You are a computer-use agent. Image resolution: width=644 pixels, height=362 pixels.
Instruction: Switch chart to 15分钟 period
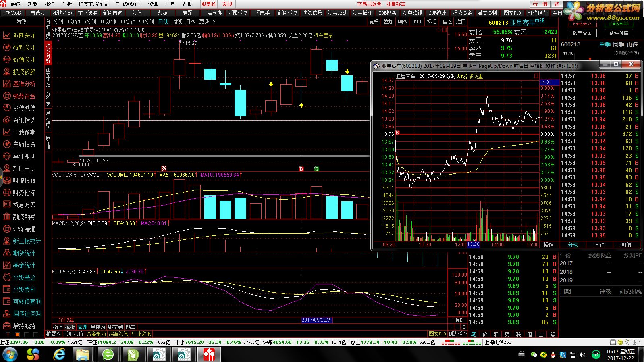click(108, 21)
